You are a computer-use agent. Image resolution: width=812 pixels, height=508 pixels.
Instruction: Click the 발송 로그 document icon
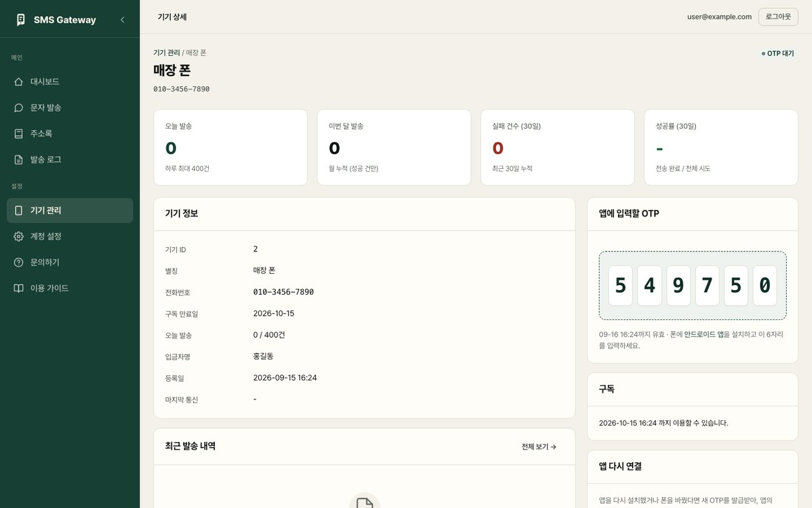tap(18, 160)
